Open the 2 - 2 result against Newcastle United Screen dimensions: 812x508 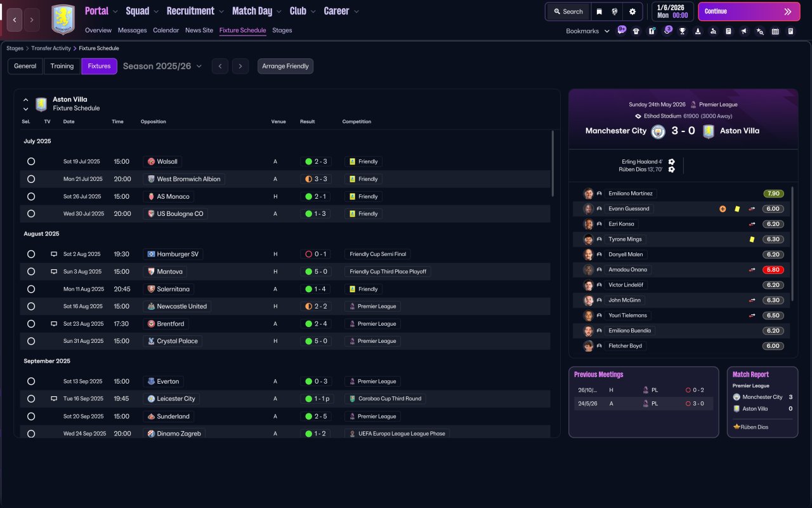(317, 306)
